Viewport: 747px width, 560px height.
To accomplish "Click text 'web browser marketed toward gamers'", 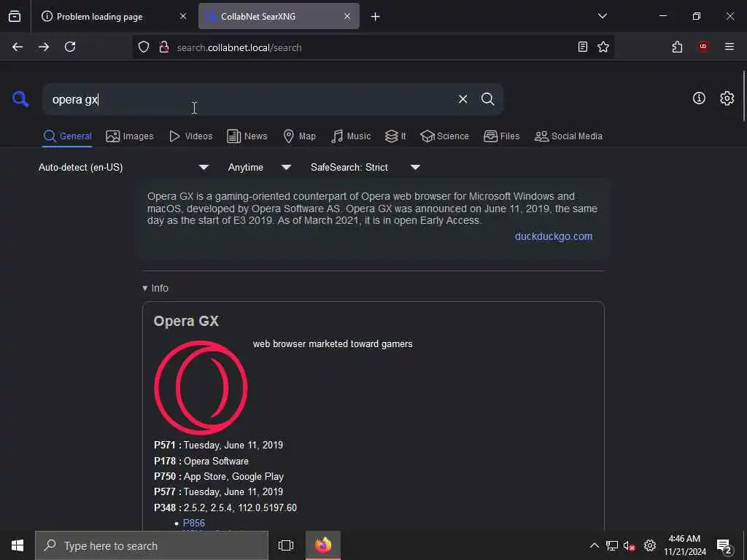I will point(333,344).
